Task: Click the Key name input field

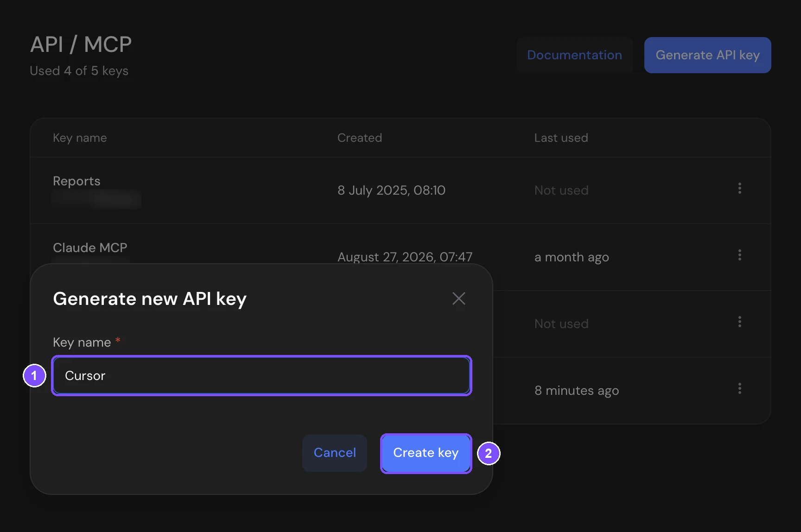Action: click(262, 375)
